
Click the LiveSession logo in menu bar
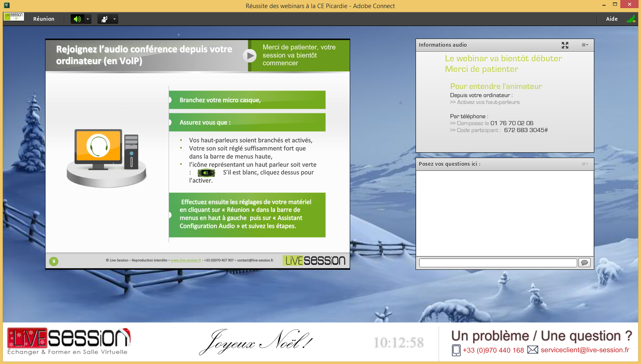click(14, 17)
